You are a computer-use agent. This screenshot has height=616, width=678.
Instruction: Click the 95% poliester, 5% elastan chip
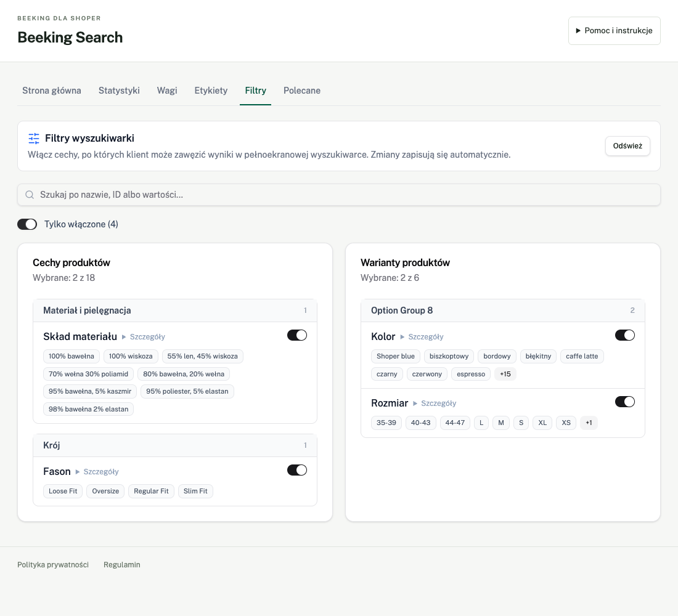(187, 391)
